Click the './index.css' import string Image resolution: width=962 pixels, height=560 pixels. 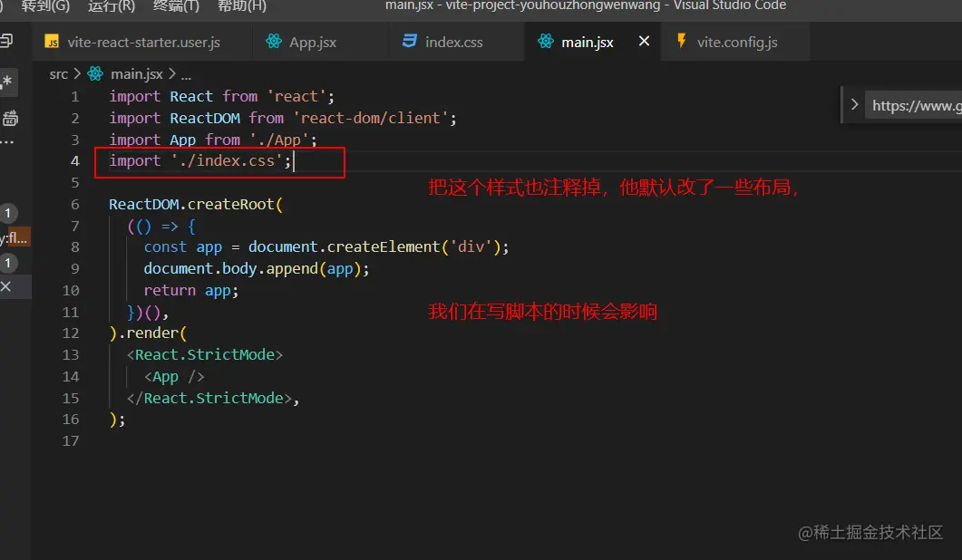[x=227, y=160]
